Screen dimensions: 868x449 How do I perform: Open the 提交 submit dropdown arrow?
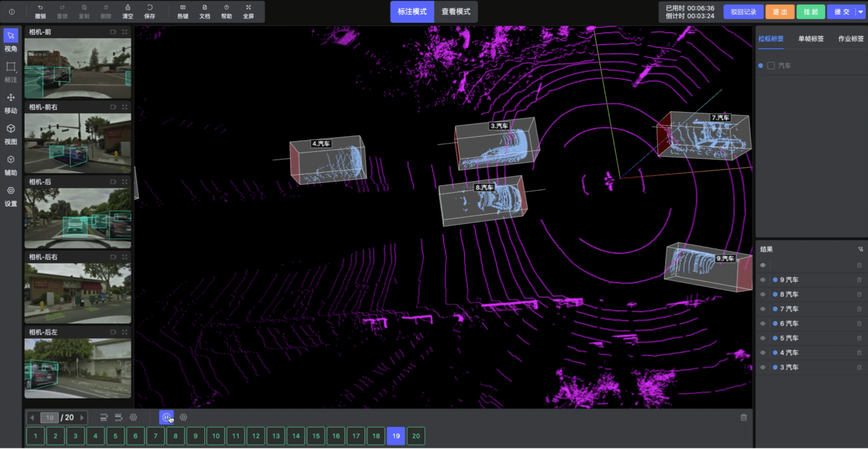click(861, 12)
